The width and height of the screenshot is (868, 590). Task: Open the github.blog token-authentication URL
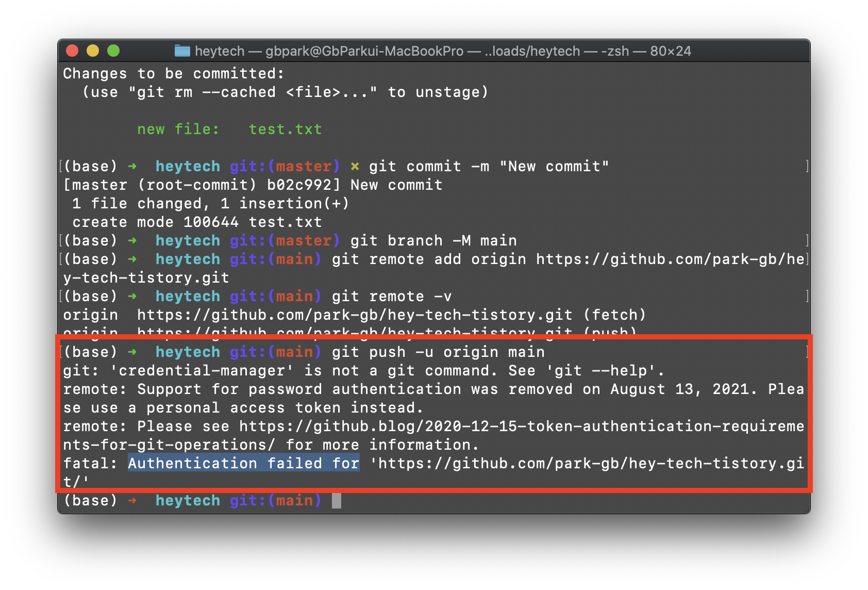[522, 427]
